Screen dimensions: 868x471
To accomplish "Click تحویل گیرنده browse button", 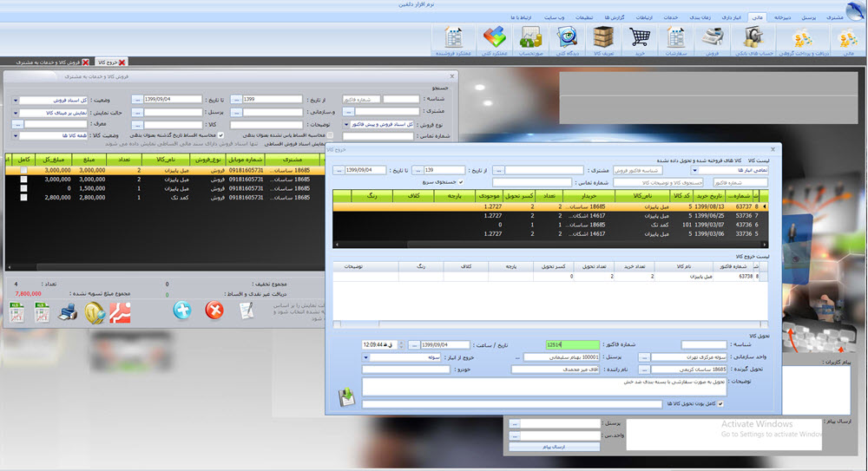I will click(x=644, y=370).
